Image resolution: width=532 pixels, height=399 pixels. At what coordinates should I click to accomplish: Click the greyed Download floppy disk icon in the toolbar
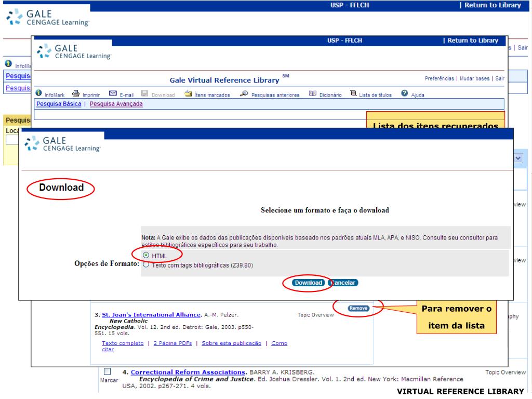point(145,94)
